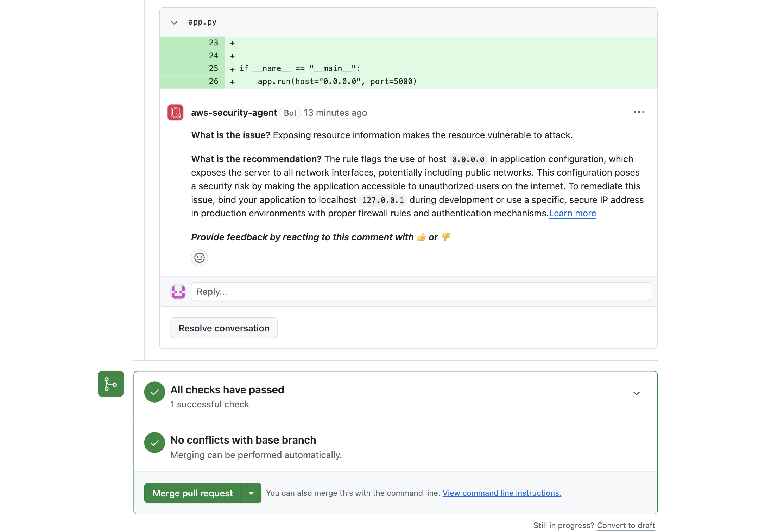765x532 pixels.
Task: Expand details of the successful check
Action: click(636, 393)
